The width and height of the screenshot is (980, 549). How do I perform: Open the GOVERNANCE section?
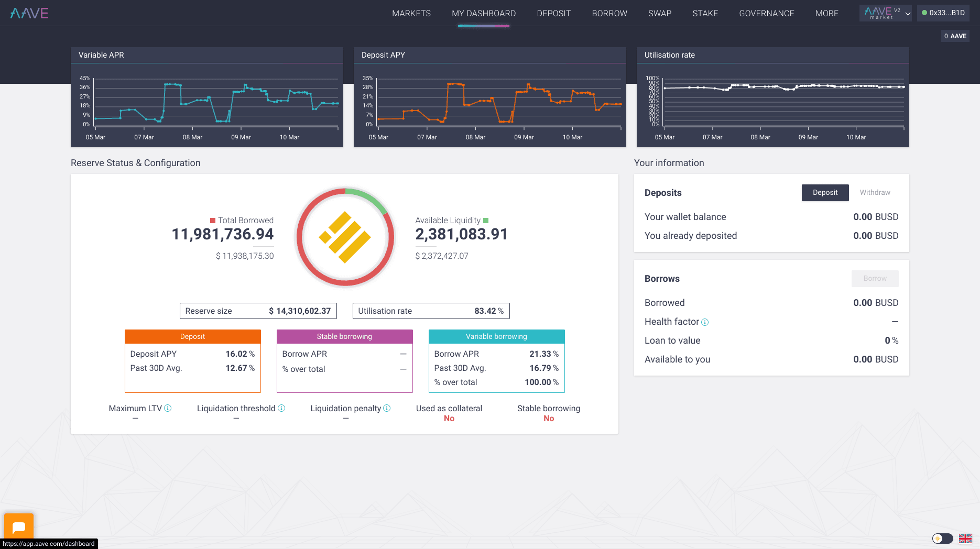[766, 13]
